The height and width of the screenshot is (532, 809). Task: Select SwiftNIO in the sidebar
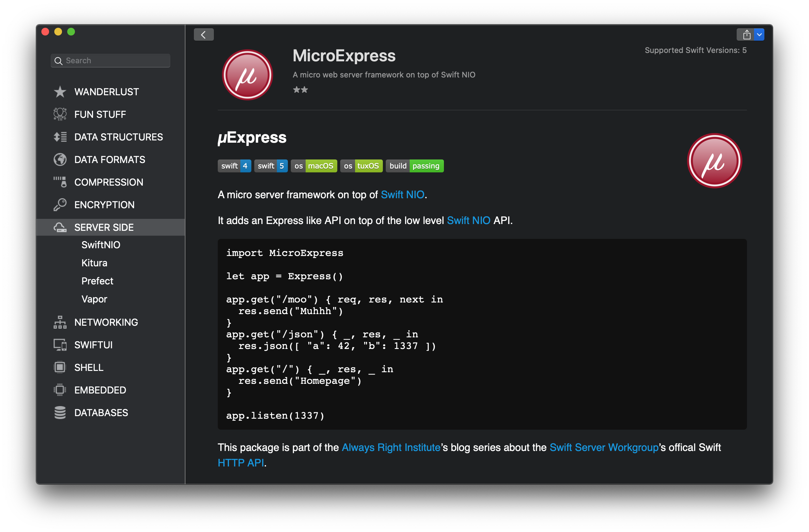coord(100,245)
